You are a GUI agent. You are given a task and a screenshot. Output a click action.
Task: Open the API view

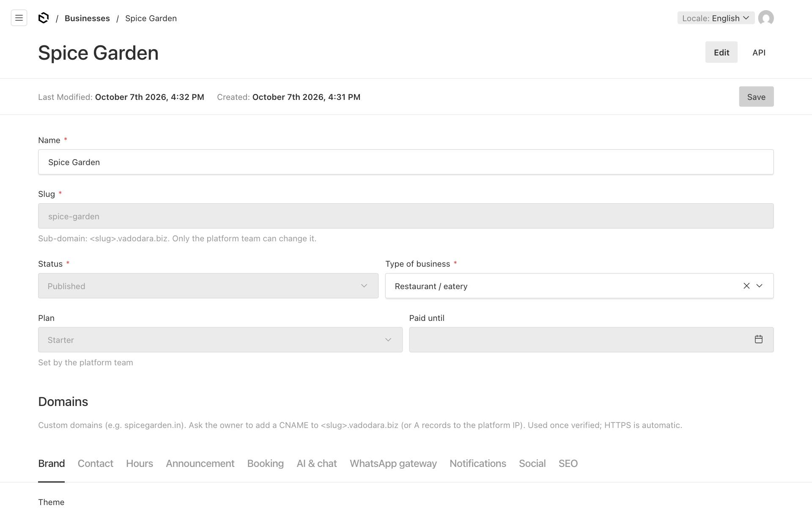coord(759,52)
